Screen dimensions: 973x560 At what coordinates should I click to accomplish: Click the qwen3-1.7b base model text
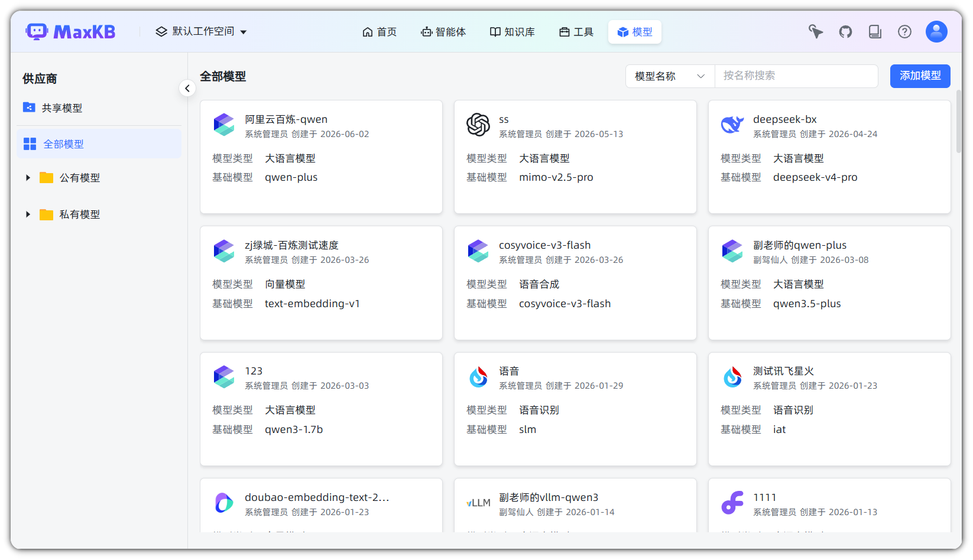[294, 429]
